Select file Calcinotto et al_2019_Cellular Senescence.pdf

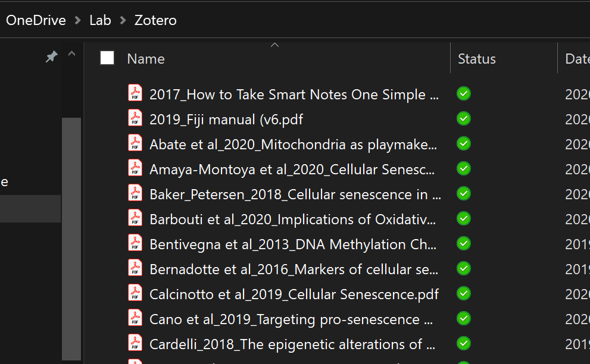(294, 294)
